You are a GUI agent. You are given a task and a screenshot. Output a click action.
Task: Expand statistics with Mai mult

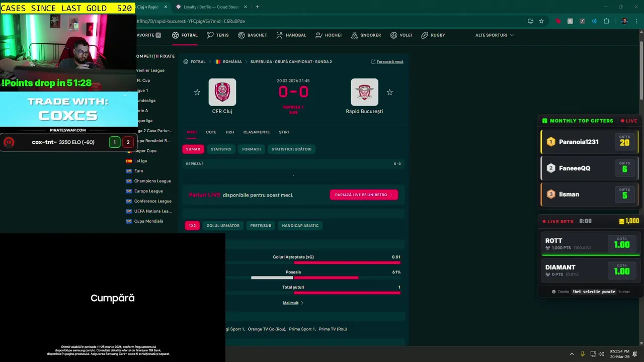(293, 303)
